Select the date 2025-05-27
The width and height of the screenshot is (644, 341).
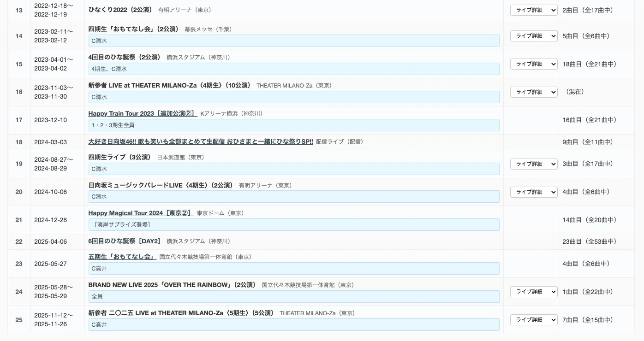coord(51,264)
